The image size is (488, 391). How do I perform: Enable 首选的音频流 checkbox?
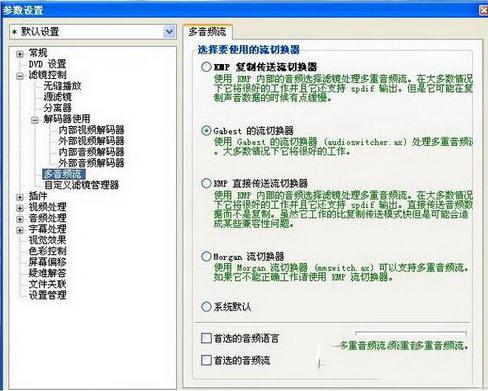coord(206,360)
